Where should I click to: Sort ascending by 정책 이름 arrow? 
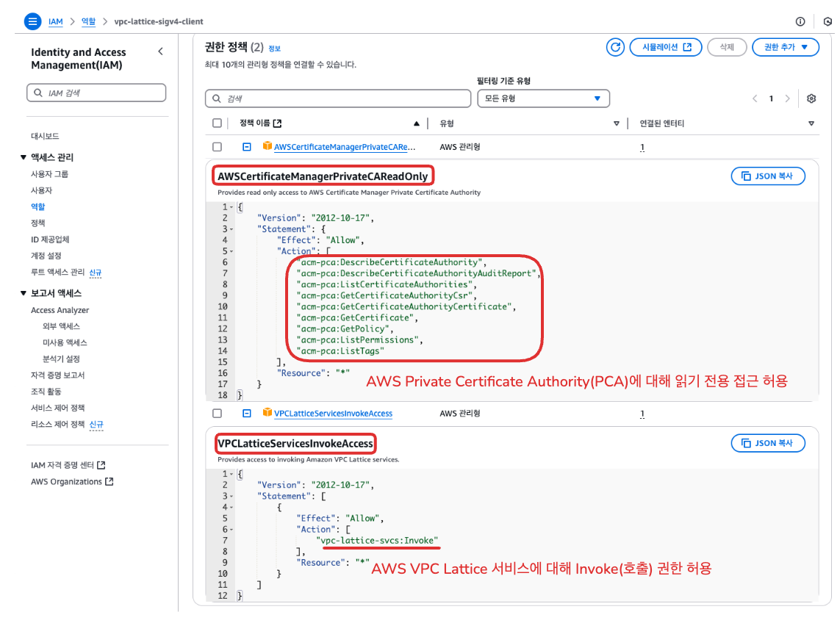416,123
